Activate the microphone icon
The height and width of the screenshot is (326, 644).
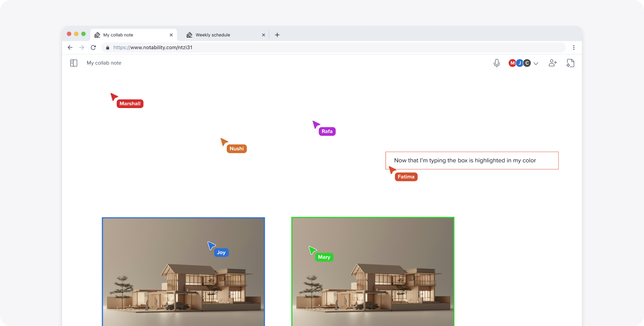tap(496, 63)
